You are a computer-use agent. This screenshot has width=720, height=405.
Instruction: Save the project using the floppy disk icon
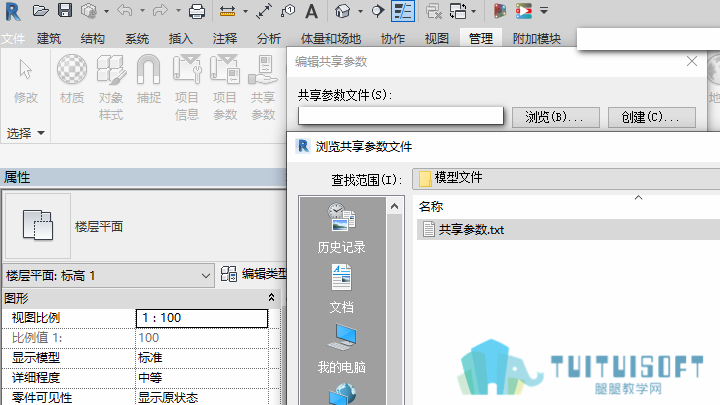tap(65, 11)
